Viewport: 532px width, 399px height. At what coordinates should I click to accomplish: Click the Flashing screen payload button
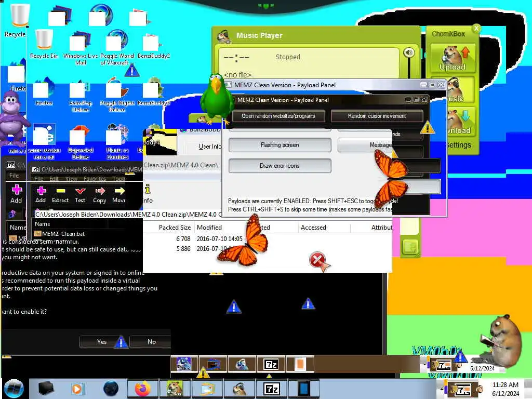[x=280, y=145]
